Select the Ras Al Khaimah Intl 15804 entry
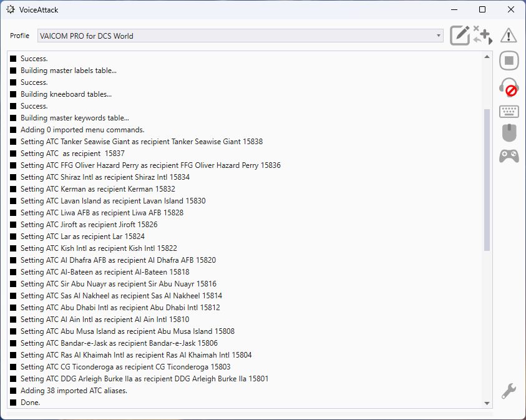The image size is (526, 420). pos(136,355)
